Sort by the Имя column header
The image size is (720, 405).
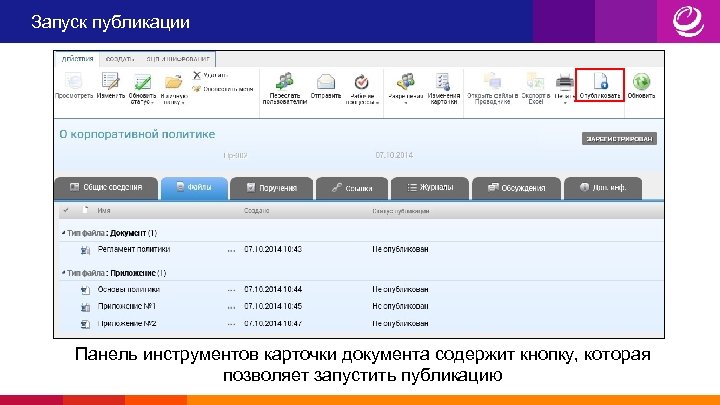[104, 210]
